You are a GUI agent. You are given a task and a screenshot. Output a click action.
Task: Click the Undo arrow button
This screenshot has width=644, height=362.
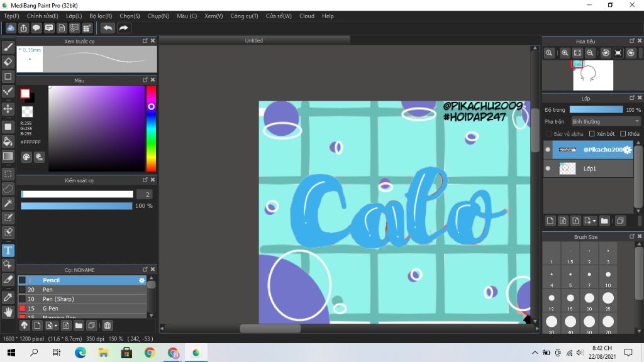point(108,28)
